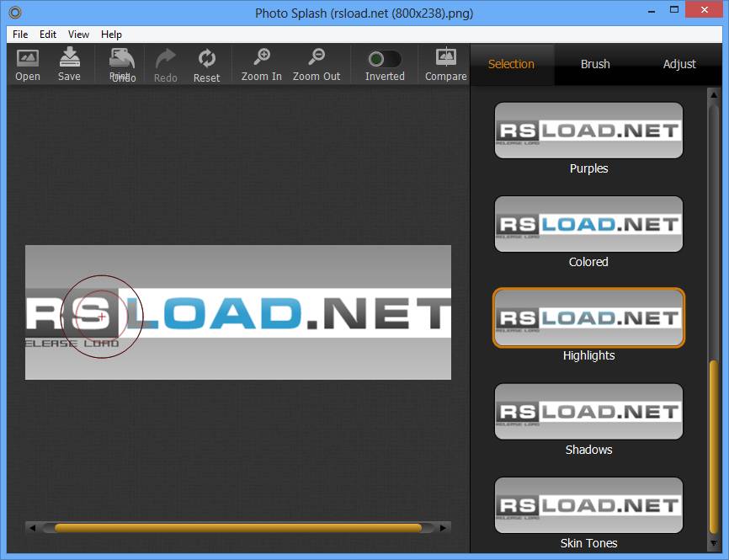Image resolution: width=729 pixels, height=560 pixels.
Task: Minimize the Photo Splash window
Action: pos(652,11)
